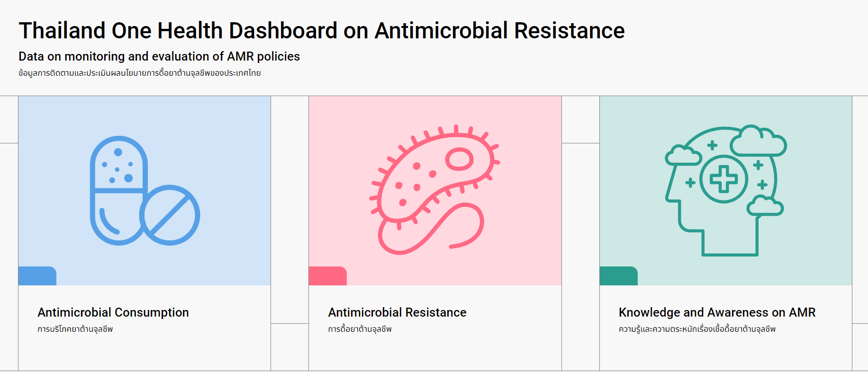Open the Antimicrobial Resistance card title
This screenshot has width=868, height=372.
click(397, 312)
